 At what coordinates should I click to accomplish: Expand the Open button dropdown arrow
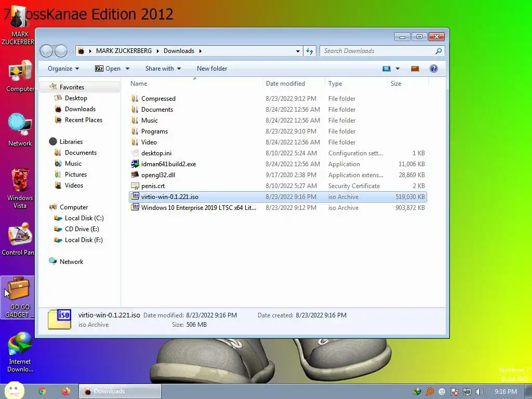(128, 69)
